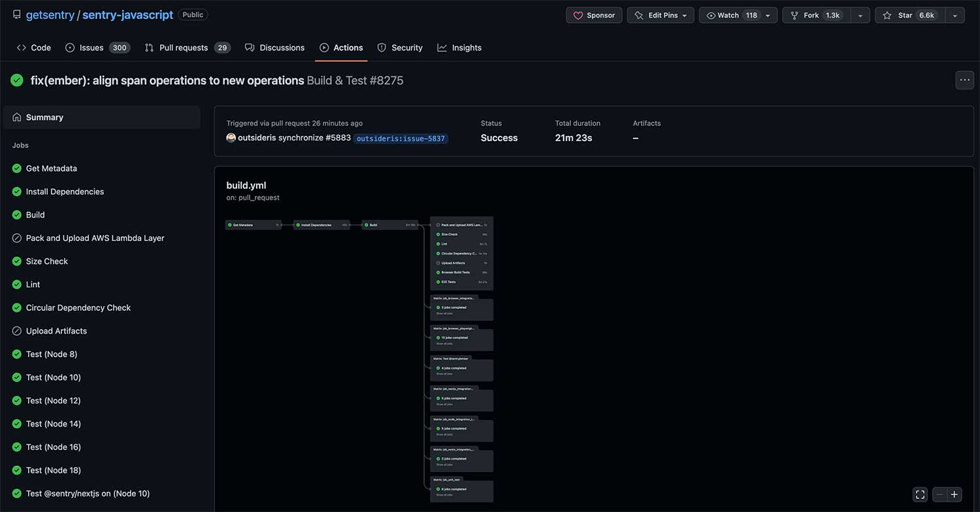The height and width of the screenshot is (512, 980).
Task: Click the repository icon beside getsentry
Action: [x=16, y=14]
